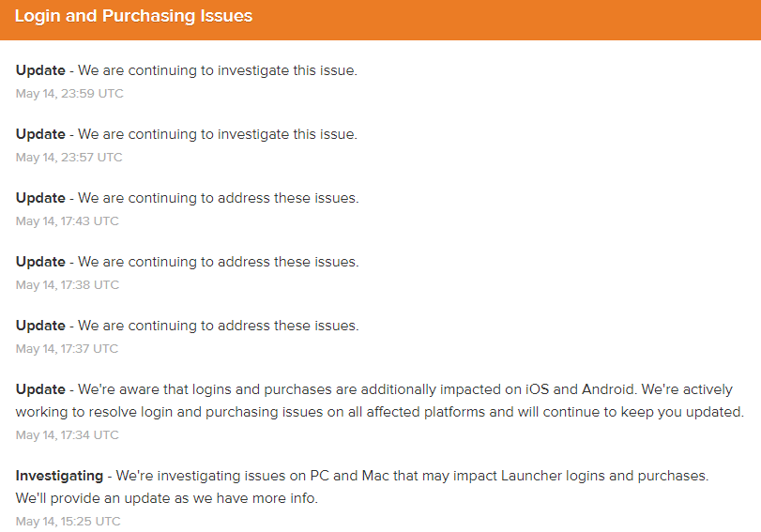Click the empty orange header bar area
The image size is (761, 532).
(x=507, y=19)
